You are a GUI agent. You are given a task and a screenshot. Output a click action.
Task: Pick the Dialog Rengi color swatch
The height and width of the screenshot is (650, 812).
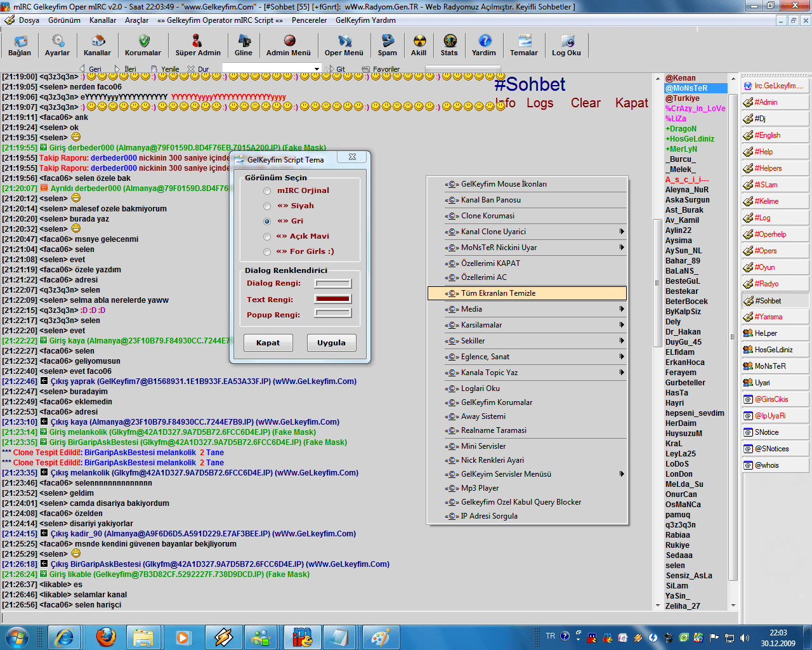pos(333,284)
